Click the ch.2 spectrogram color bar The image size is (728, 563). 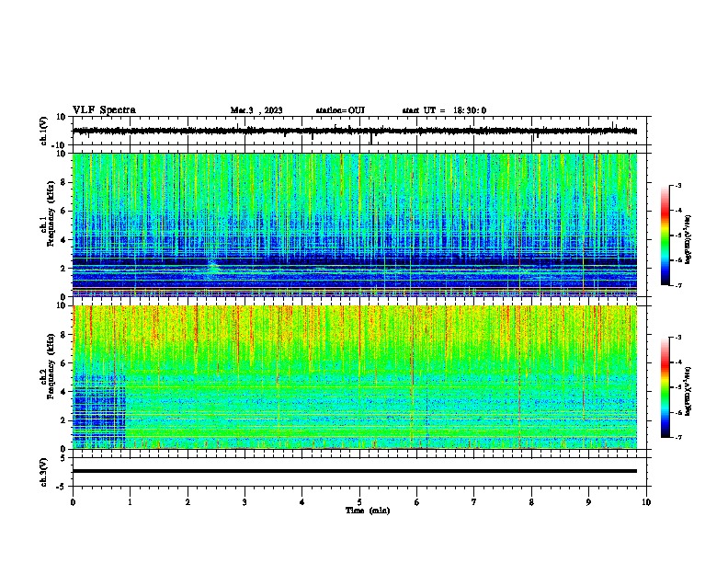pos(665,387)
